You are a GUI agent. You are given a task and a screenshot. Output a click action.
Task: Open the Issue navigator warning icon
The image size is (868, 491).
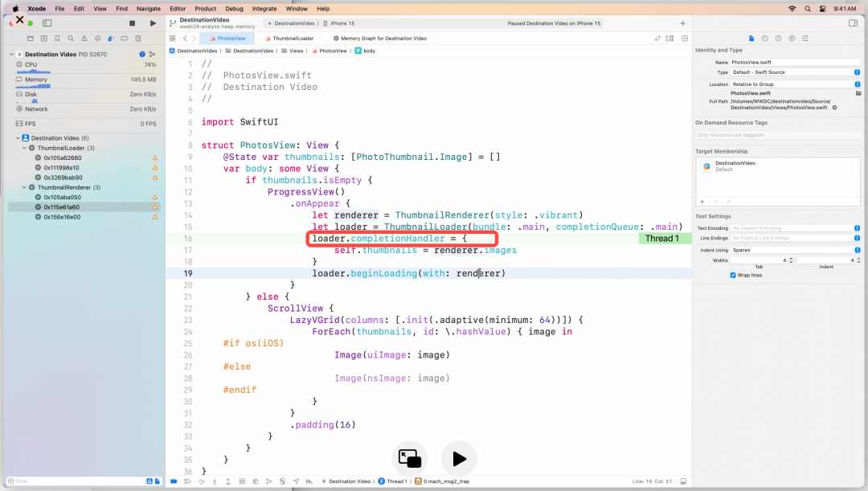click(x=84, y=39)
